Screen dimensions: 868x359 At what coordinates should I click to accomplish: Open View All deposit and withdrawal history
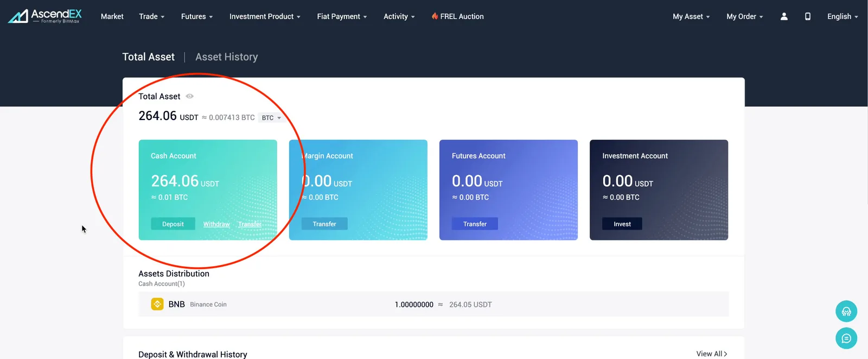tap(712, 354)
